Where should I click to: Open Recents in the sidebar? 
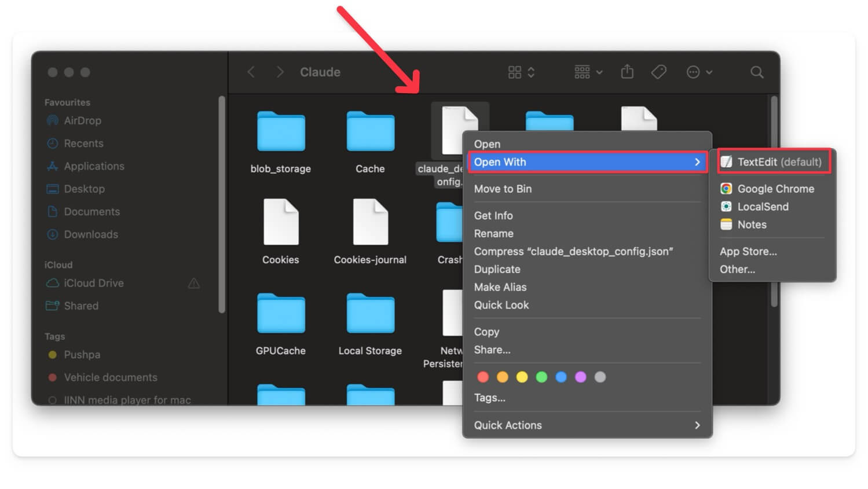83,144
